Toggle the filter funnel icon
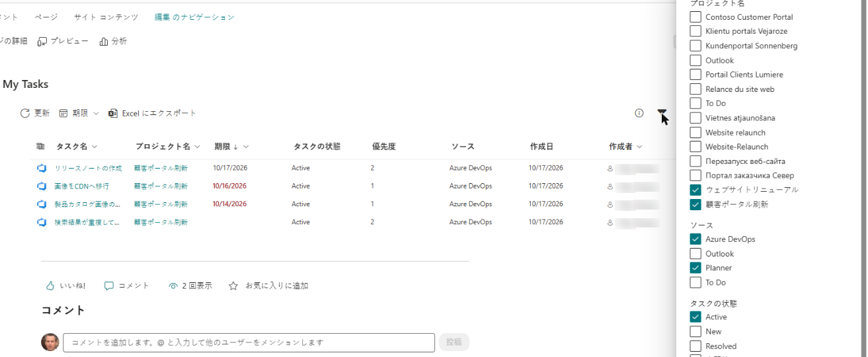868x357 pixels. 662,113
